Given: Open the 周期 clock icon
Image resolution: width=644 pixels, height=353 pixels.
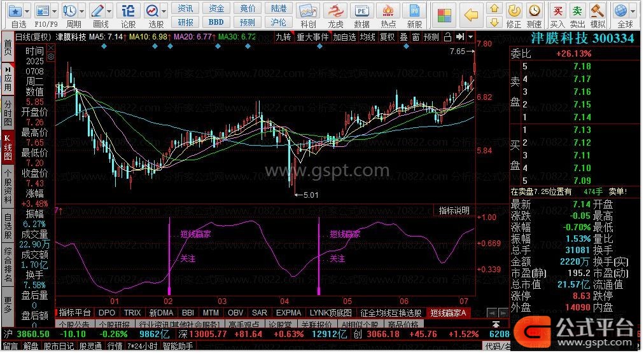Looking at the screenshot, I should [x=70, y=11].
